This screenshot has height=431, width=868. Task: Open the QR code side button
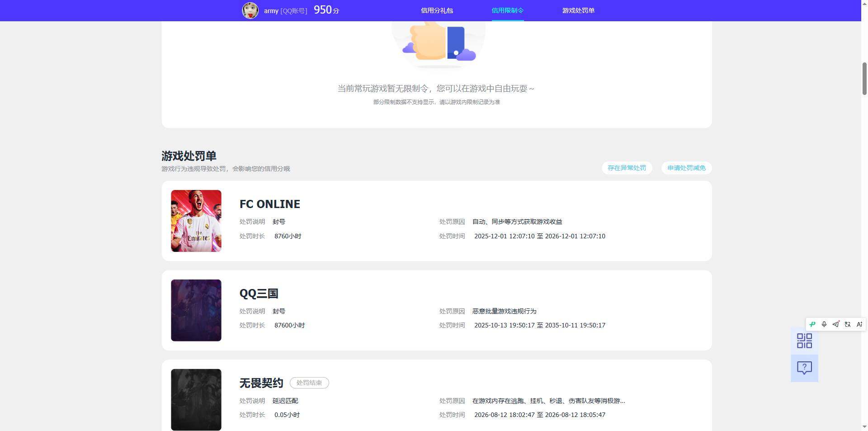(x=804, y=341)
